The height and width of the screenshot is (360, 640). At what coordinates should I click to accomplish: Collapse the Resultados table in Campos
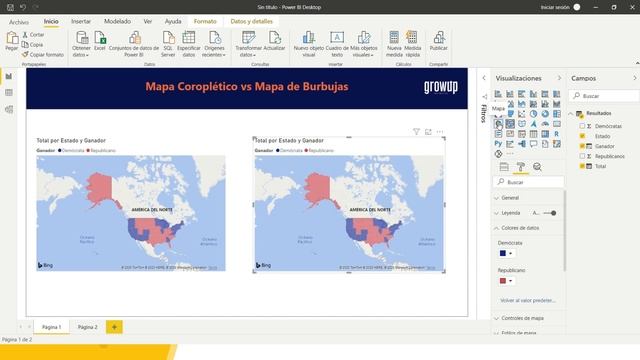[x=571, y=113]
